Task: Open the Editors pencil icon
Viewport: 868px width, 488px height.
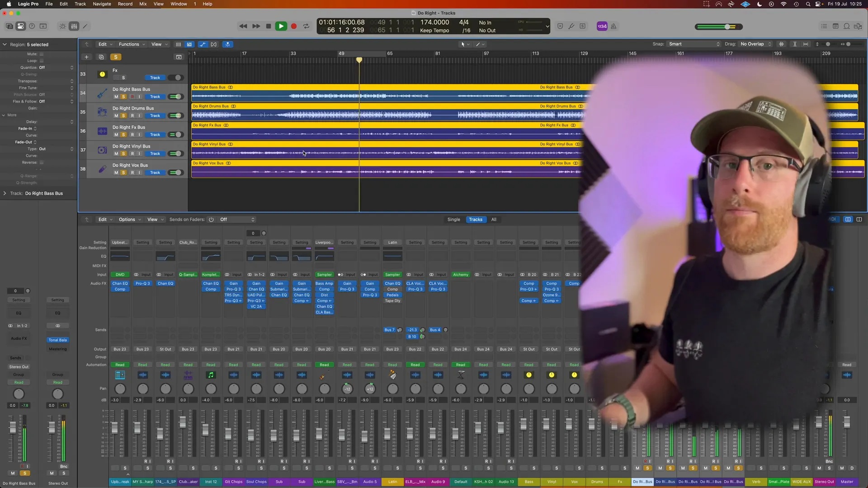Action: click(85, 26)
